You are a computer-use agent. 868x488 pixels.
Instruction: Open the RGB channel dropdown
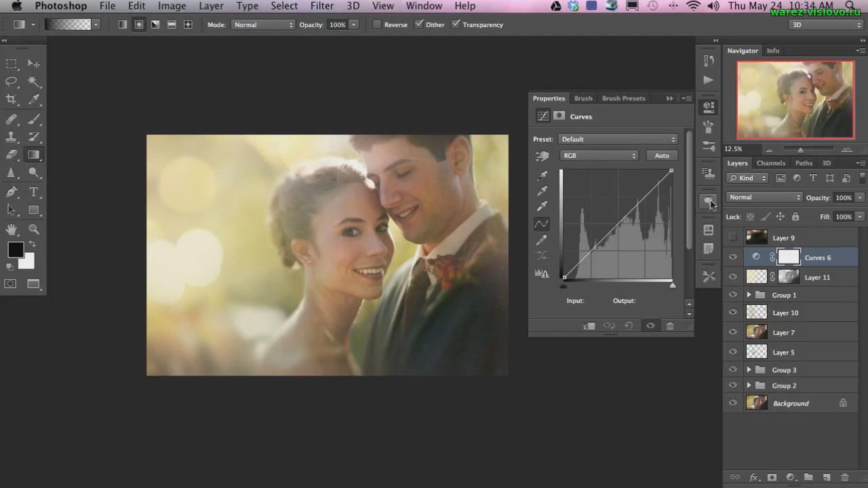pyautogui.click(x=599, y=156)
